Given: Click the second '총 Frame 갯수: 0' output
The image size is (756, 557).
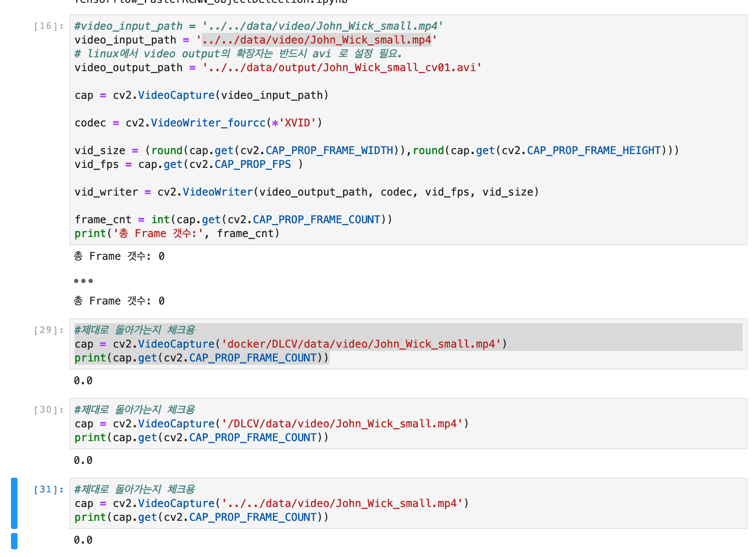Looking at the screenshot, I should [x=119, y=301].
